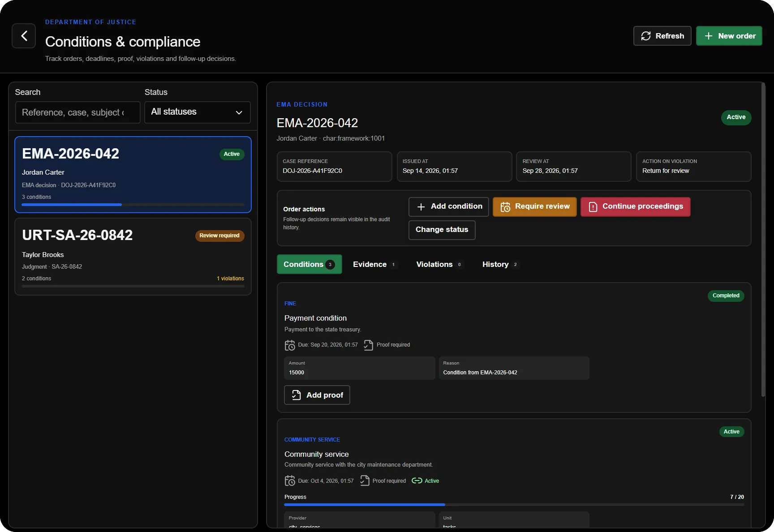Click the file icon in Add proof
The height and width of the screenshot is (532, 774).
click(297, 395)
